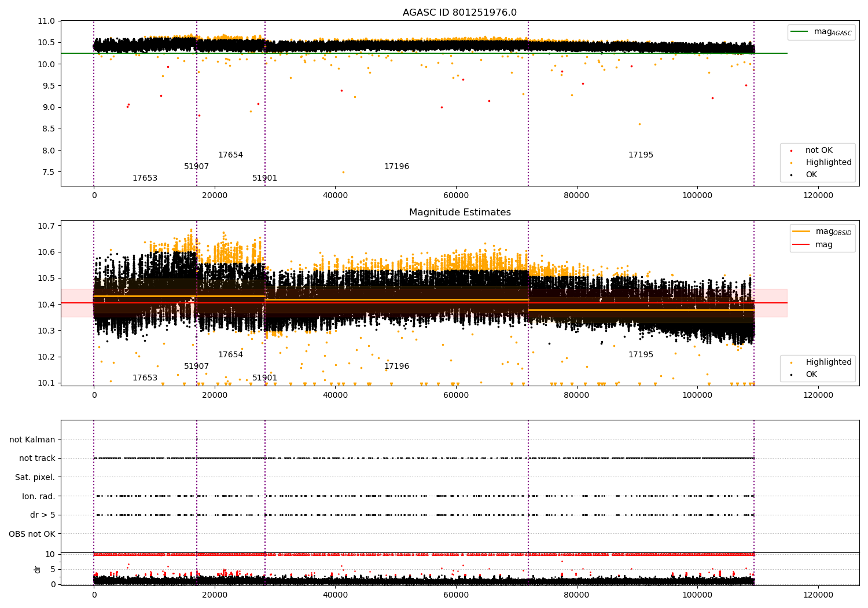Click the 'not Kalman' axis label
Image resolution: width=868 pixels, height=608 pixels.
coord(32,439)
